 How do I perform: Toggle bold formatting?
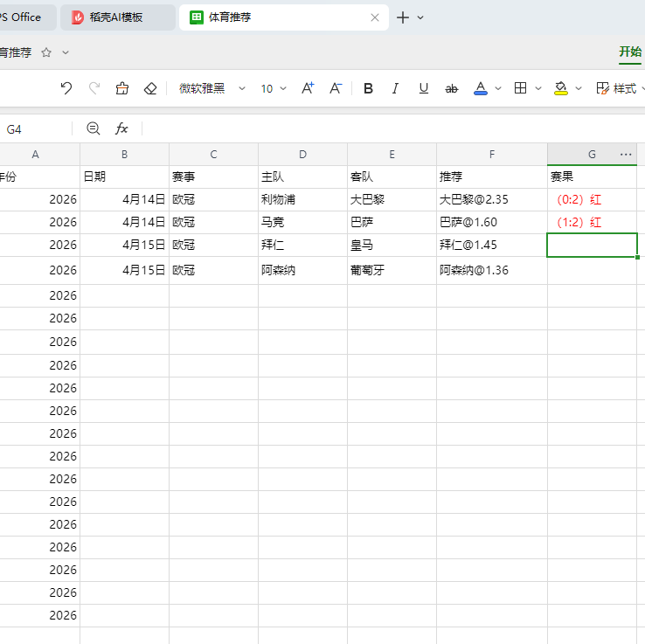click(x=368, y=88)
